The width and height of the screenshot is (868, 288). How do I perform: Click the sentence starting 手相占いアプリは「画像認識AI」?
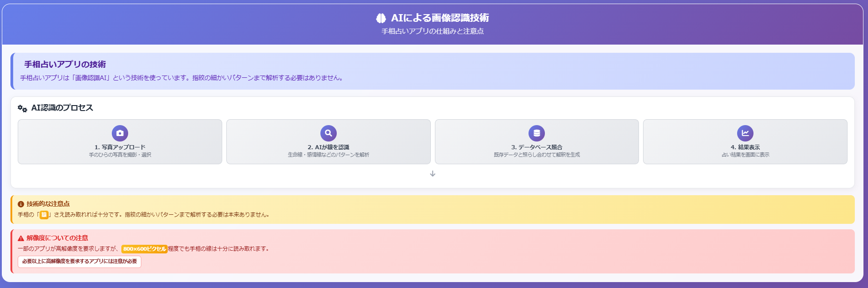click(x=182, y=78)
